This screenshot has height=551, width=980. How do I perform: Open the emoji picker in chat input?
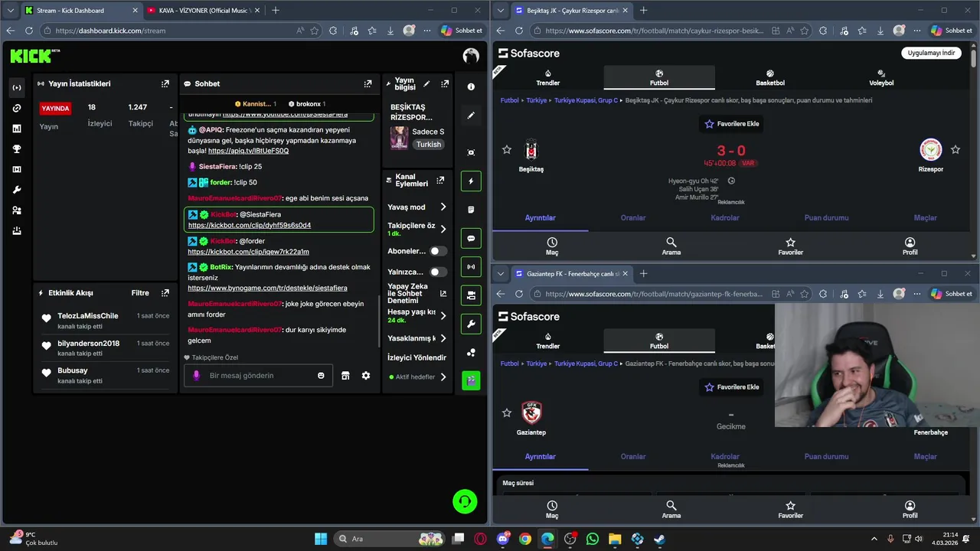click(x=321, y=376)
